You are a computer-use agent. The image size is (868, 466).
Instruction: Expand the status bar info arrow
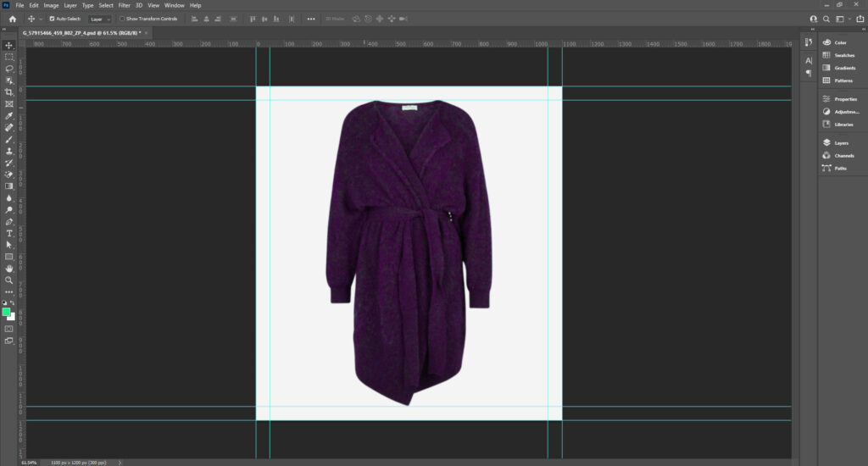click(120, 463)
